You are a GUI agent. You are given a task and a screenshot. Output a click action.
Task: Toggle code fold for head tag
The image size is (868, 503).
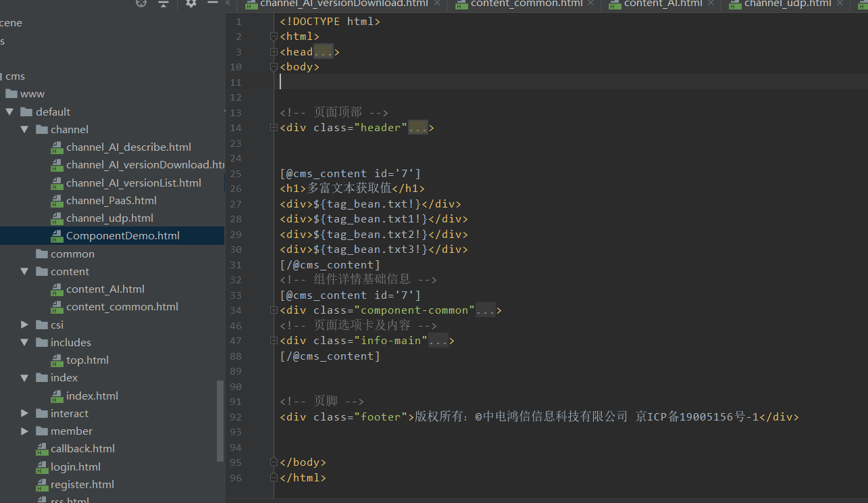pos(274,52)
